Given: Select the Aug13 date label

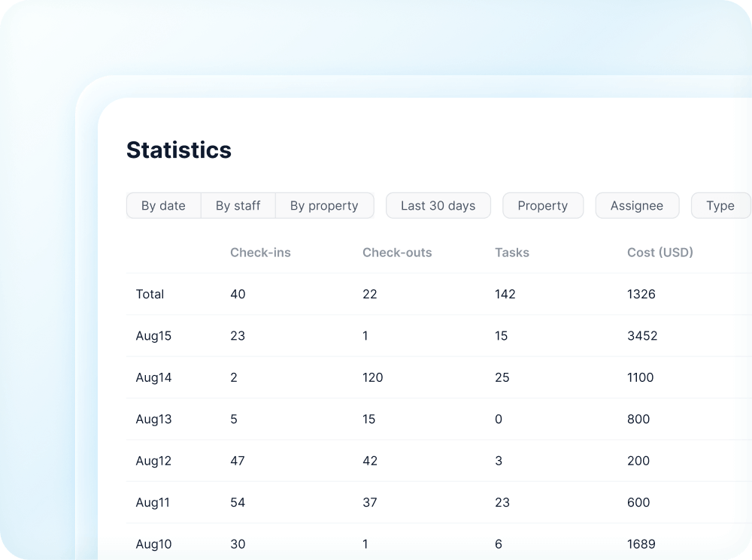Looking at the screenshot, I should (153, 419).
